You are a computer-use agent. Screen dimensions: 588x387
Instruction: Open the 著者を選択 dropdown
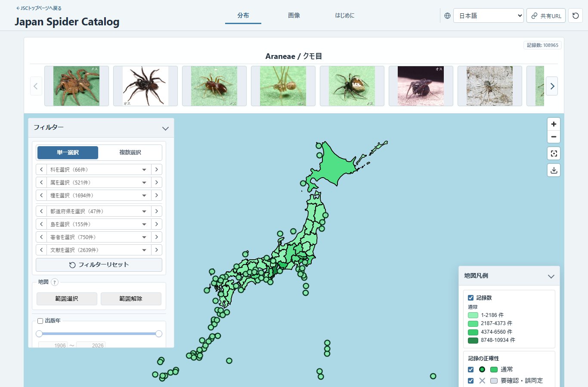99,237
